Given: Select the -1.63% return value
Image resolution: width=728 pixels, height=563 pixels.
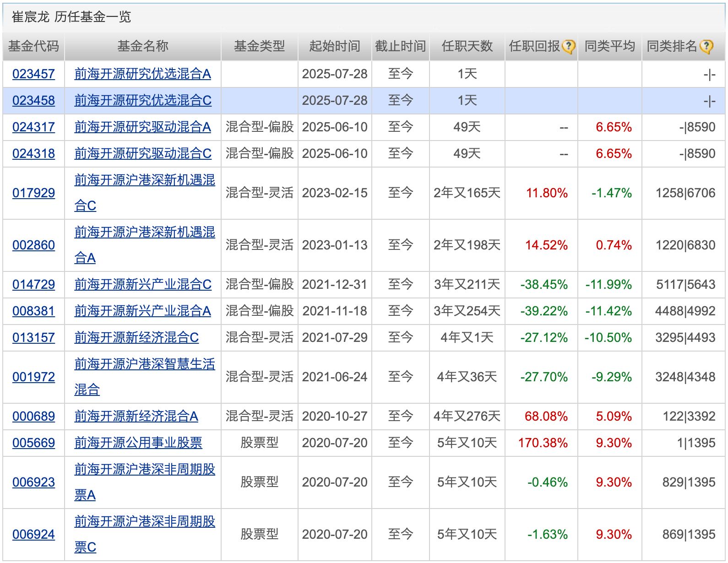Looking at the screenshot, I should (x=547, y=534).
